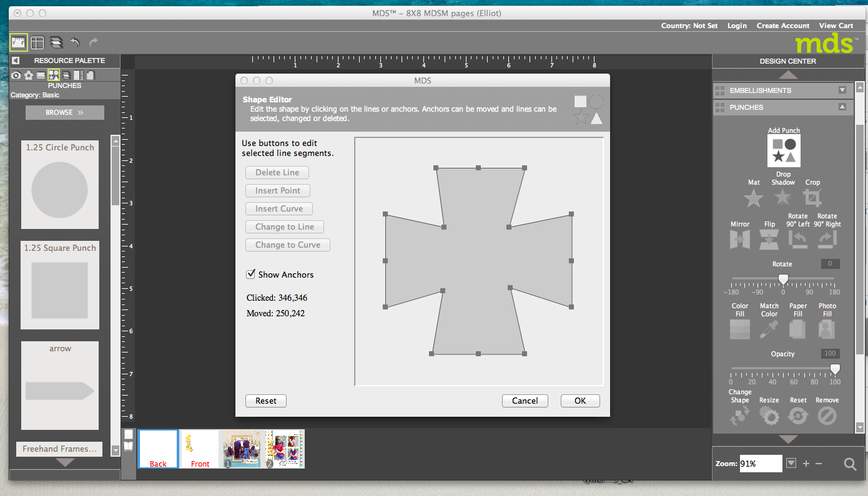
Task: Click the Rotate value field
Action: pos(830,263)
